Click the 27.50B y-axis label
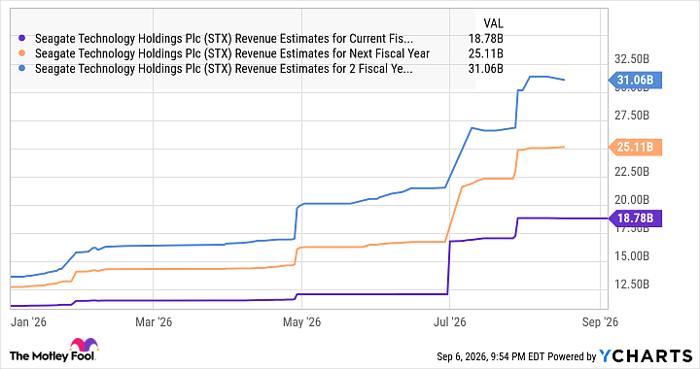The width and height of the screenshot is (700, 369). click(632, 116)
